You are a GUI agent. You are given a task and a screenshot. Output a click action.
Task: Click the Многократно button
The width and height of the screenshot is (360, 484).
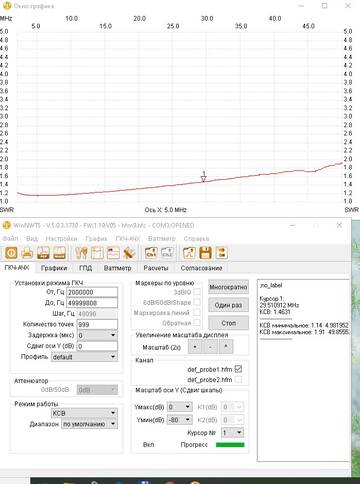[228, 287]
